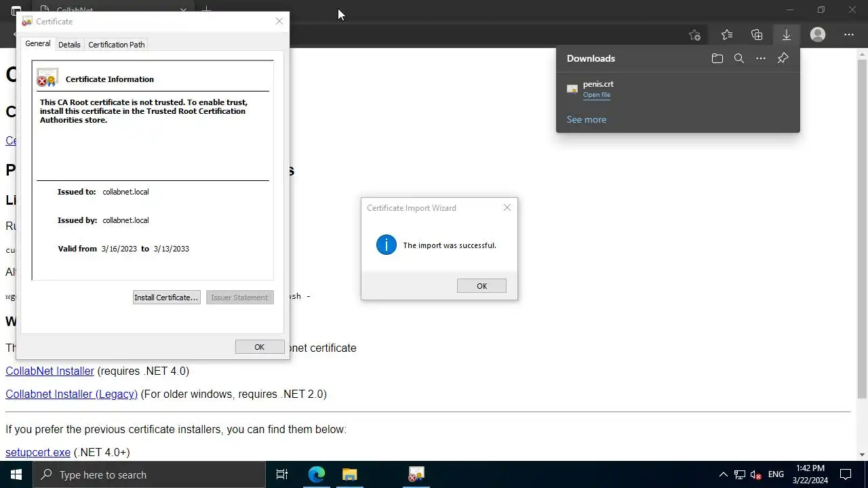868x488 pixels.
Task: Add this page to favorites star icon
Action: [694, 35]
